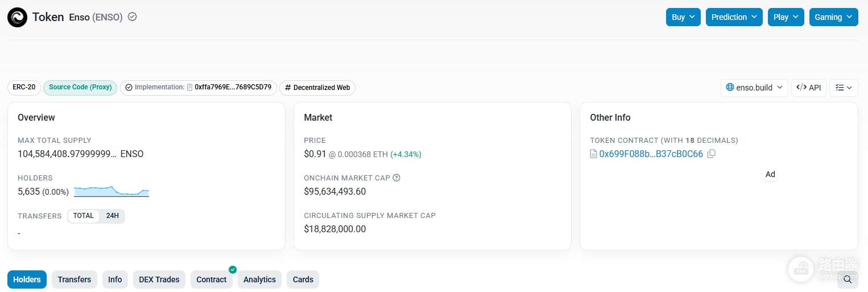Viewport: 868px width, 292px height.
Task: Click the green verified badge on Contract tab
Action: point(233,269)
